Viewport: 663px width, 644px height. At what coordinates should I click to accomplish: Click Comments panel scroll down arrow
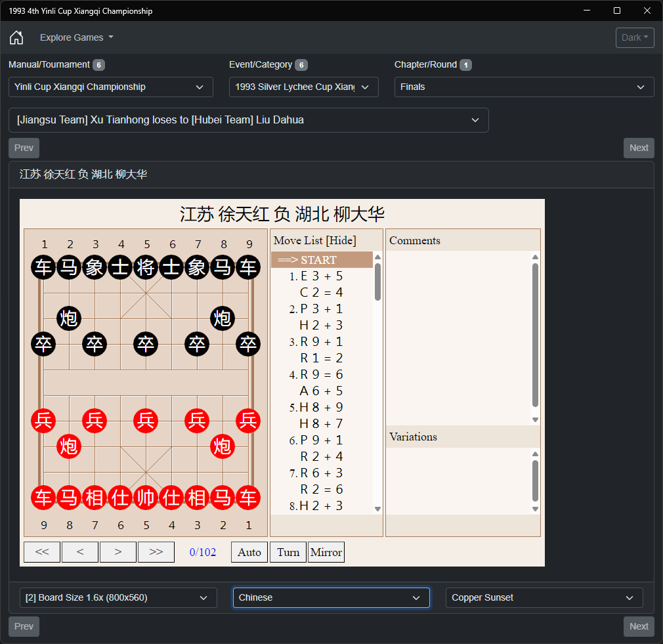pos(535,420)
